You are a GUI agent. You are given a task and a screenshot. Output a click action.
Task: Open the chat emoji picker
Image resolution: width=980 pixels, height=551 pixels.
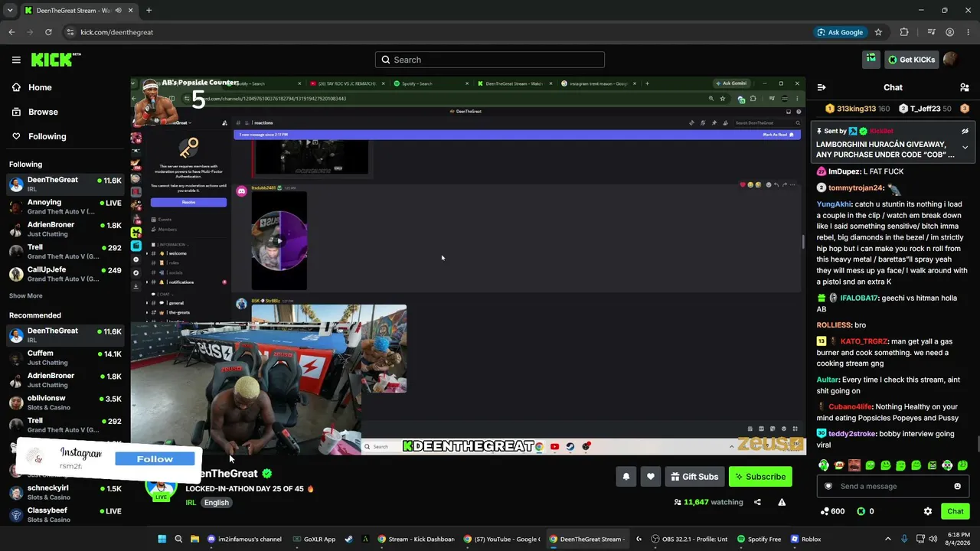pyautogui.click(x=957, y=486)
